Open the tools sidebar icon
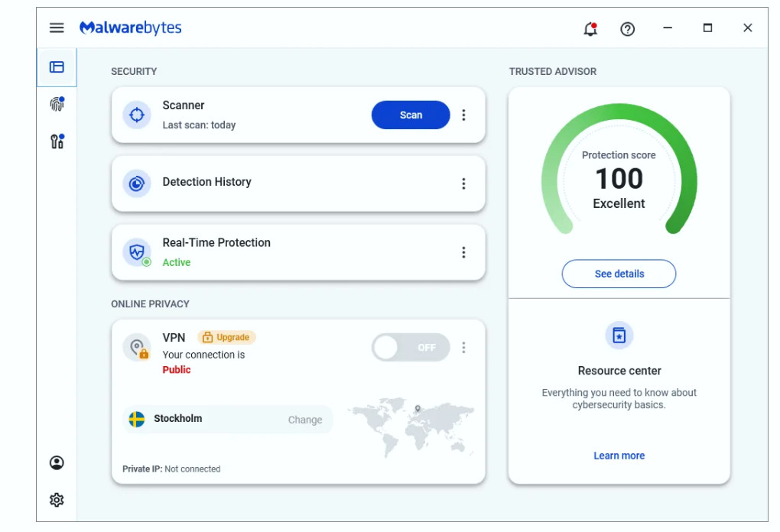Screen dimensions: 780x532 click(x=57, y=141)
